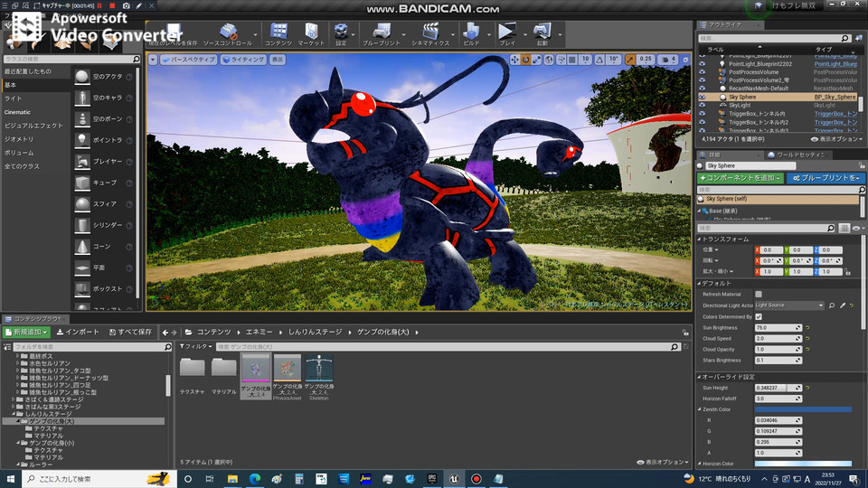Click the green Add Component (コンポーネントを追加) button
The height and width of the screenshot is (488, 868).
click(x=740, y=178)
